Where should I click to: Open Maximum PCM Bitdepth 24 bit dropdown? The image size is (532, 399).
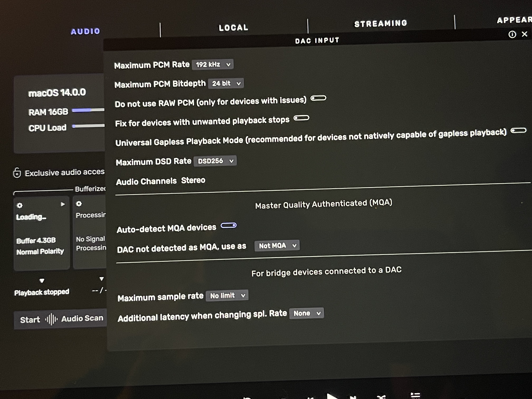point(226,84)
